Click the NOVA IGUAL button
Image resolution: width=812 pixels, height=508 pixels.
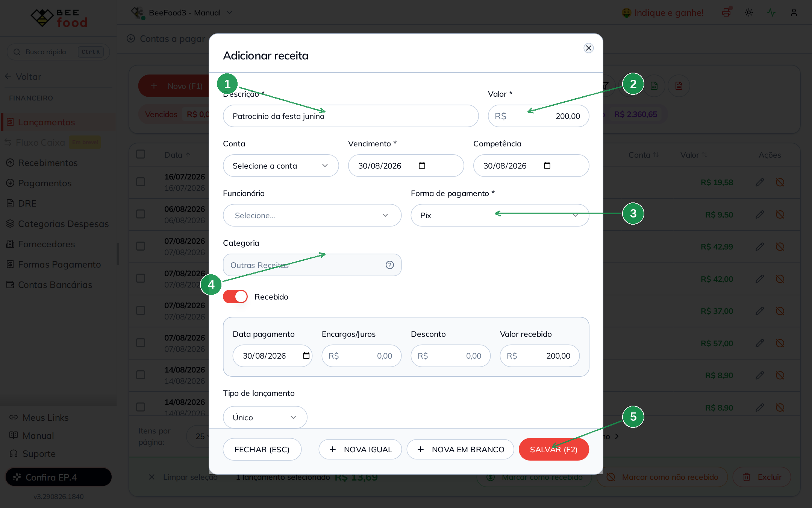click(360, 449)
